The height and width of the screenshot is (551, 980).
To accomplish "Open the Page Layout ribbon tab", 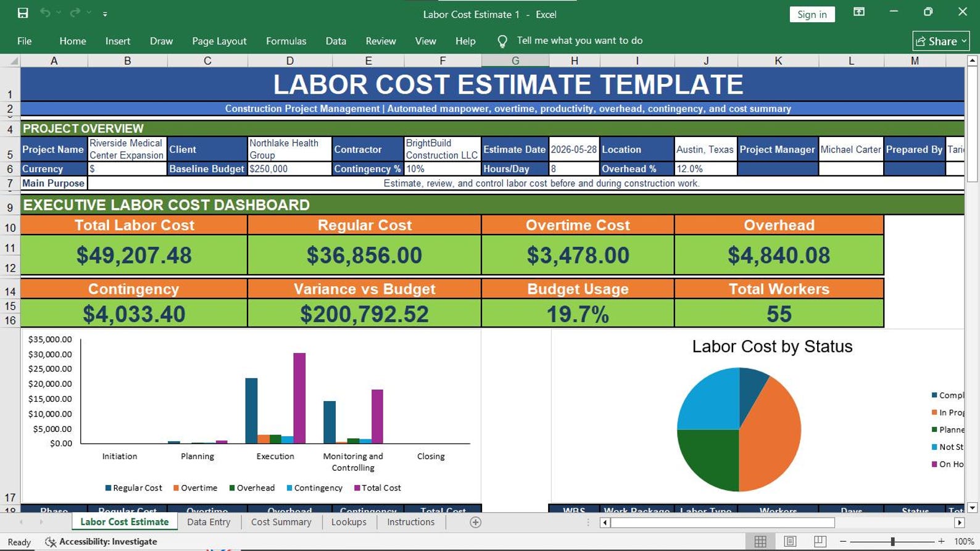I will click(x=219, y=41).
